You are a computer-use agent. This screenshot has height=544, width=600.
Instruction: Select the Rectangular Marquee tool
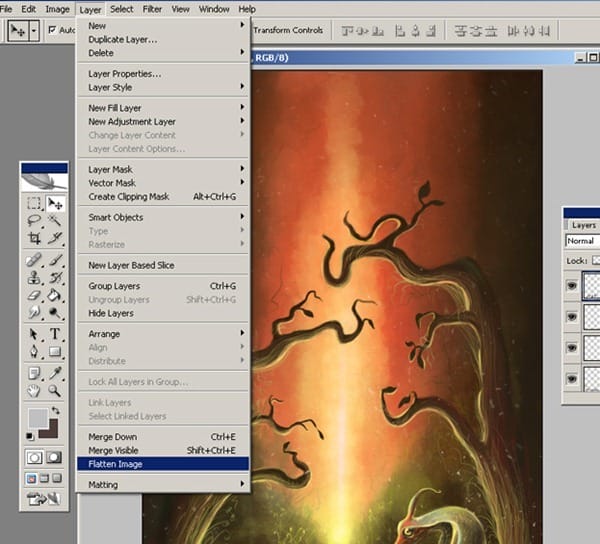coord(34,203)
